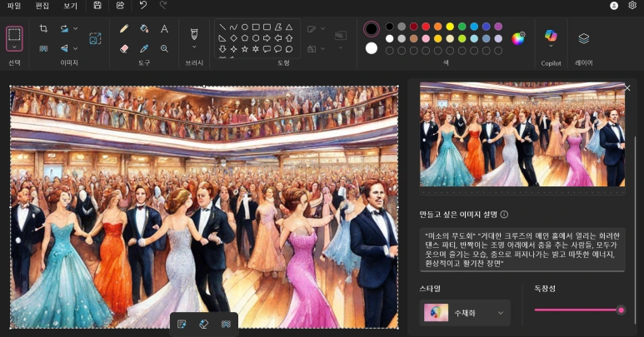Click the Undo arrow

(143, 5)
